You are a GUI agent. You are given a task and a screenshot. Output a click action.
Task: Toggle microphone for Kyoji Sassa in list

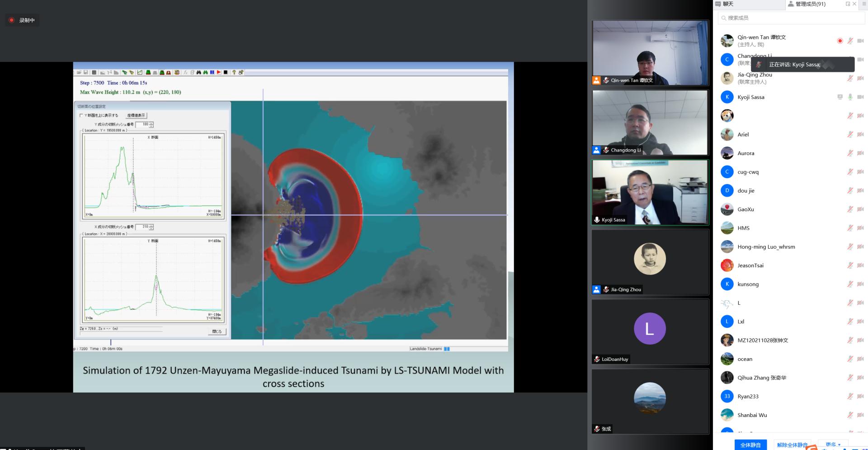pos(850,97)
